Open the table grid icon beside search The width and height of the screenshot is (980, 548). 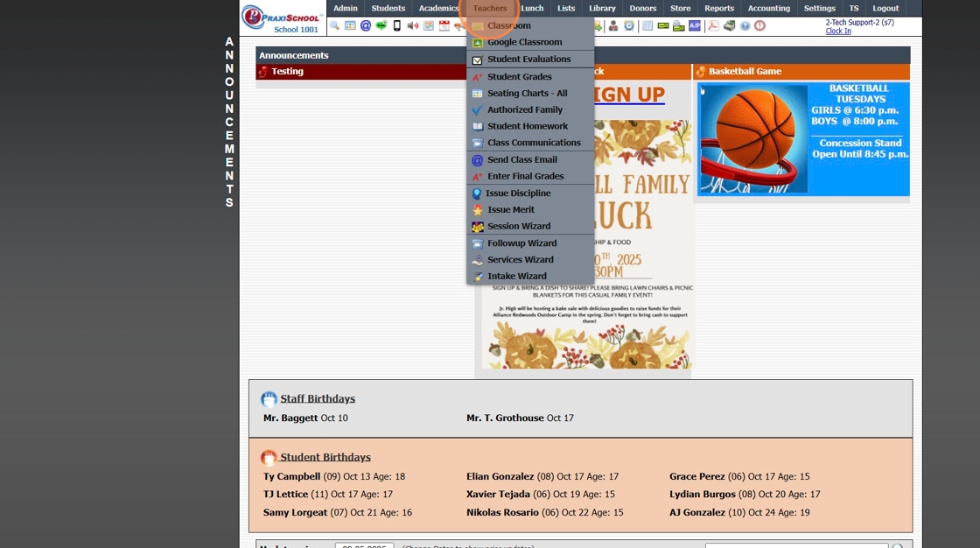(x=350, y=25)
